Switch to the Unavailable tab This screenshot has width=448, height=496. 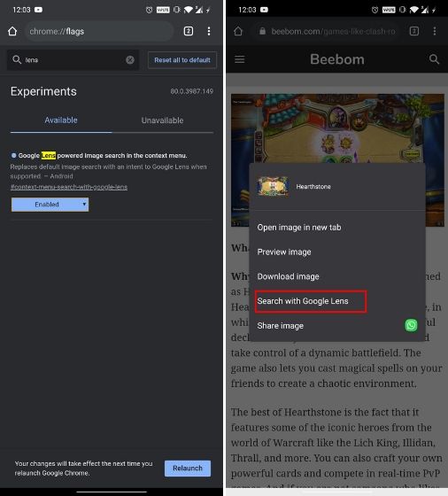[x=162, y=120]
